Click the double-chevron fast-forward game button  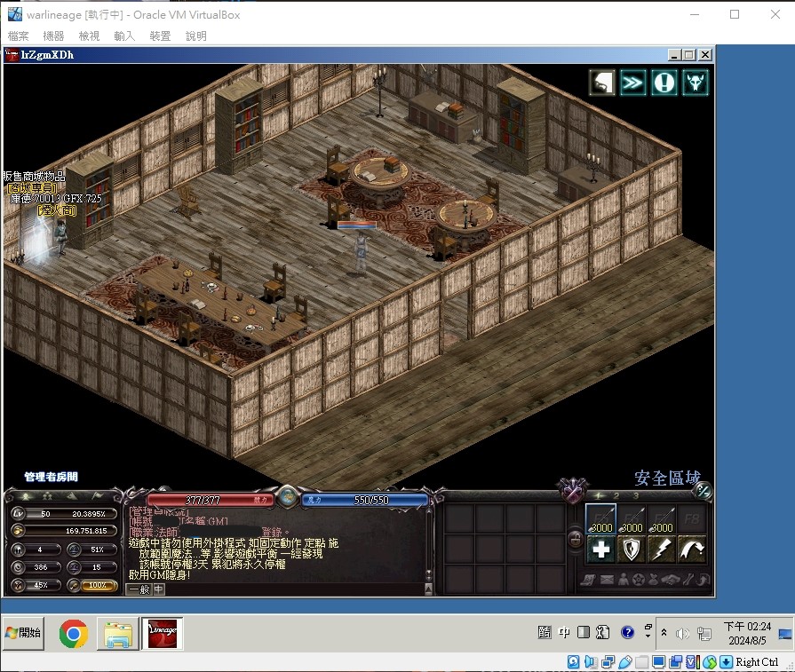632,82
